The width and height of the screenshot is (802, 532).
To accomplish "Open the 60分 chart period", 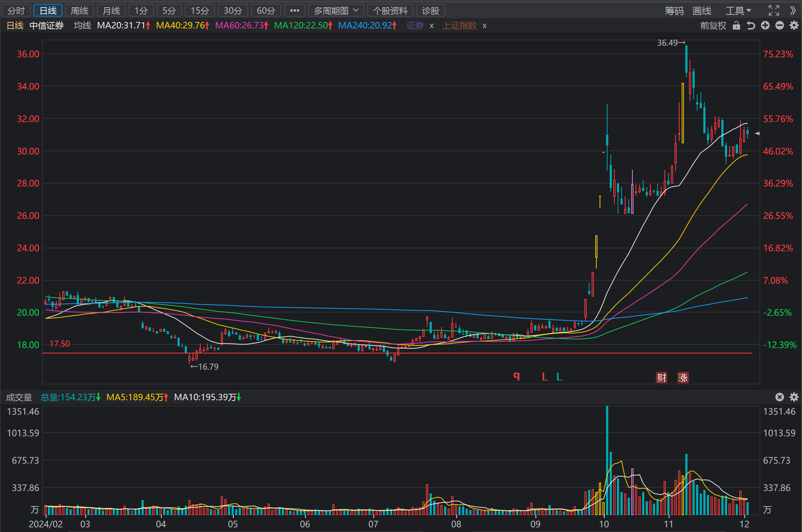I will pos(266,10).
